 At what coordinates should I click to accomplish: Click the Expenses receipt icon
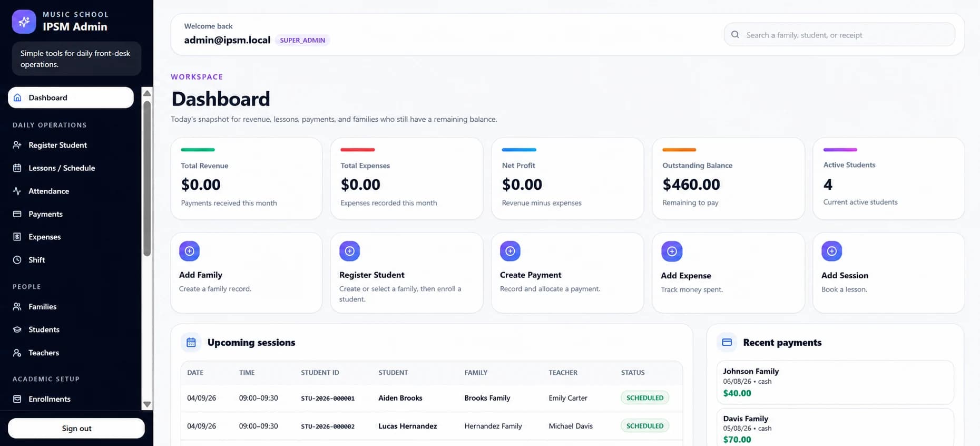coord(17,237)
